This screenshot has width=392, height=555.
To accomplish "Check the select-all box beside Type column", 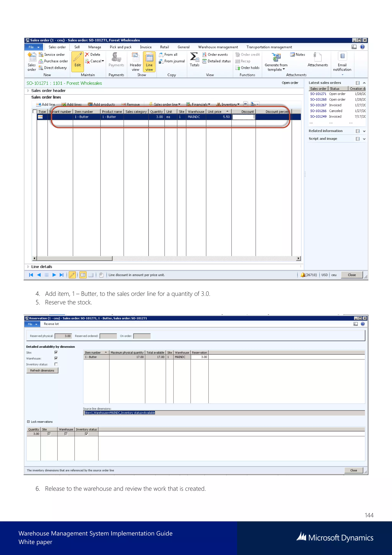I will pyautogui.click(x=34, y=111).
